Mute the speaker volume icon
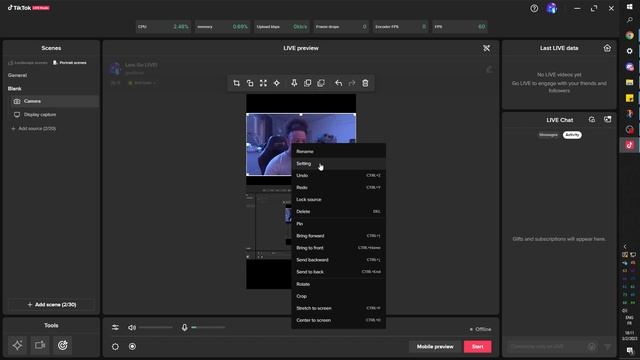Viewport: 640px width, 360px height. pos(132,327)
